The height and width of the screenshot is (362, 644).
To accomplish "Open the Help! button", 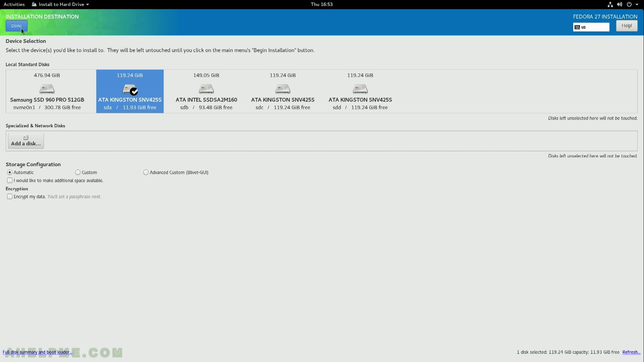I will click(x=627, y=26).
